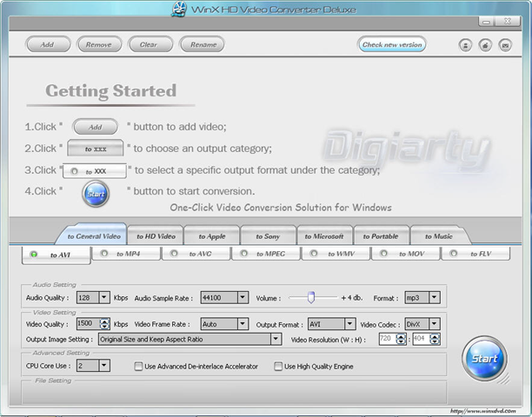Open the 'to Sony' tab

[x=268, y=236]
